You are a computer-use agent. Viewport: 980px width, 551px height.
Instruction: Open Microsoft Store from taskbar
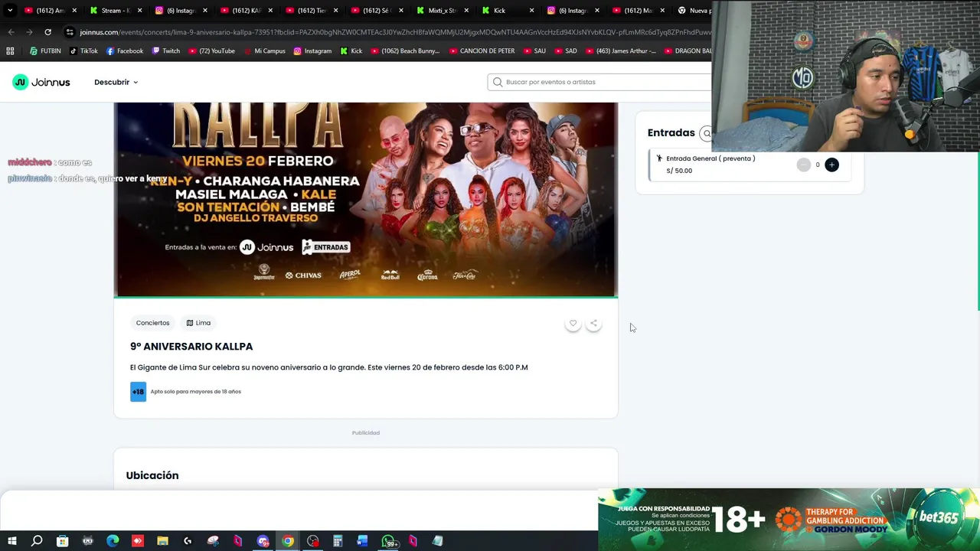tap(62, 541)
